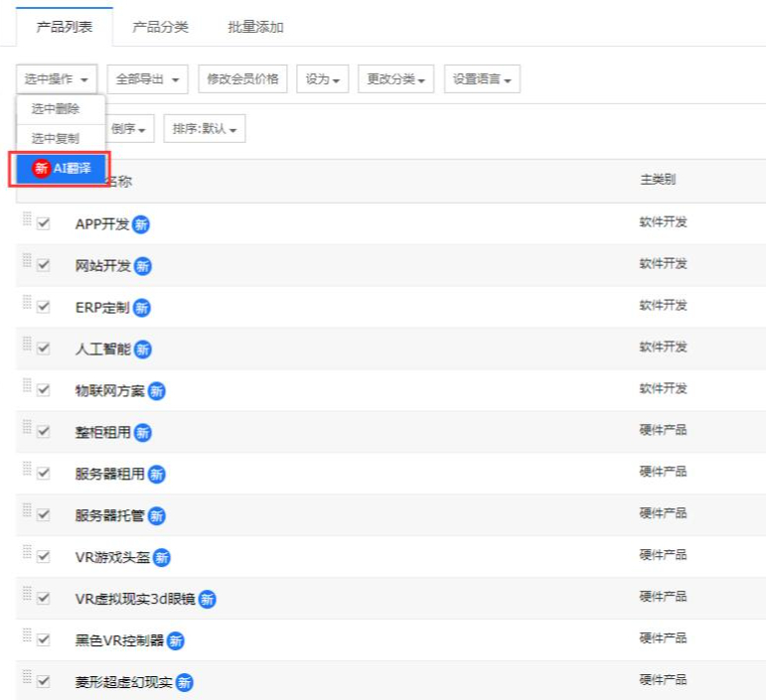Open the 网站开发 product name
The image size is (766, 700).
pyautogui.click(x=103, y=266)
